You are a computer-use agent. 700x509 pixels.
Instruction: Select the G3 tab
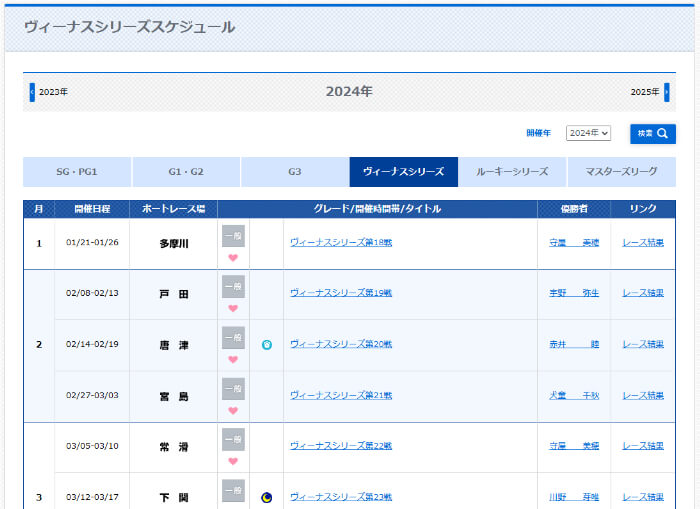coord(295,172)
